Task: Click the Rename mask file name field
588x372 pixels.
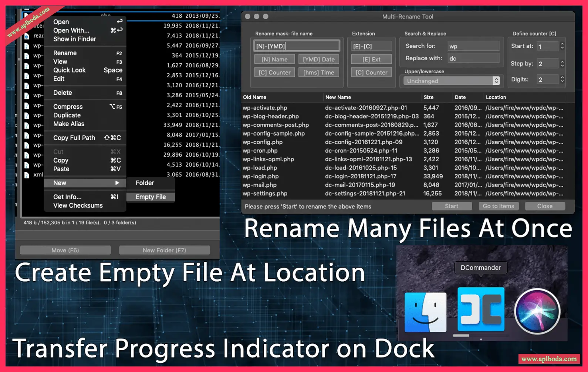Action: pos(296,46)
